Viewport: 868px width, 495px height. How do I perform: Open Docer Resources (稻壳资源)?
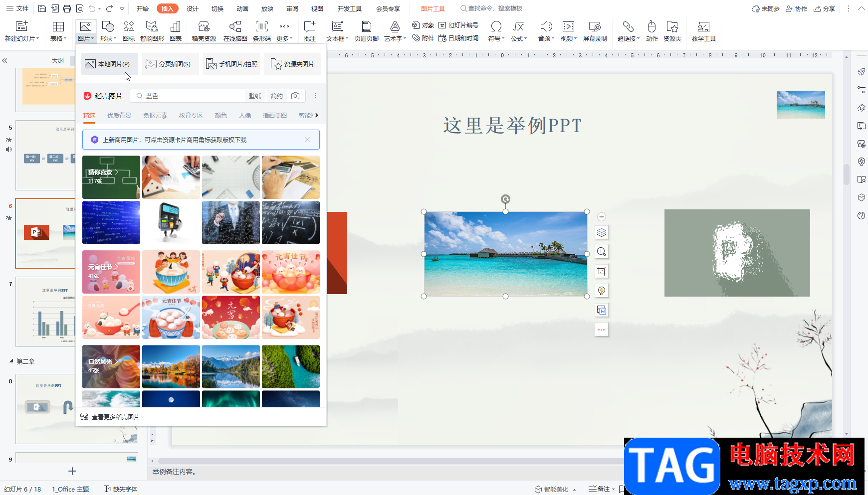point(204,31)
